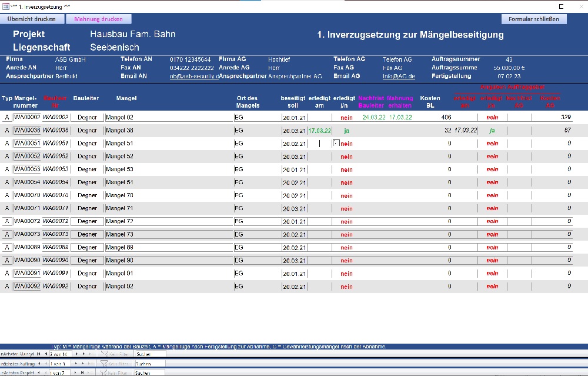Click Bauherr Nr WA00054 italic cell
Image resolution: width=588 pixels, height=376 pixels.
(55, 182)
